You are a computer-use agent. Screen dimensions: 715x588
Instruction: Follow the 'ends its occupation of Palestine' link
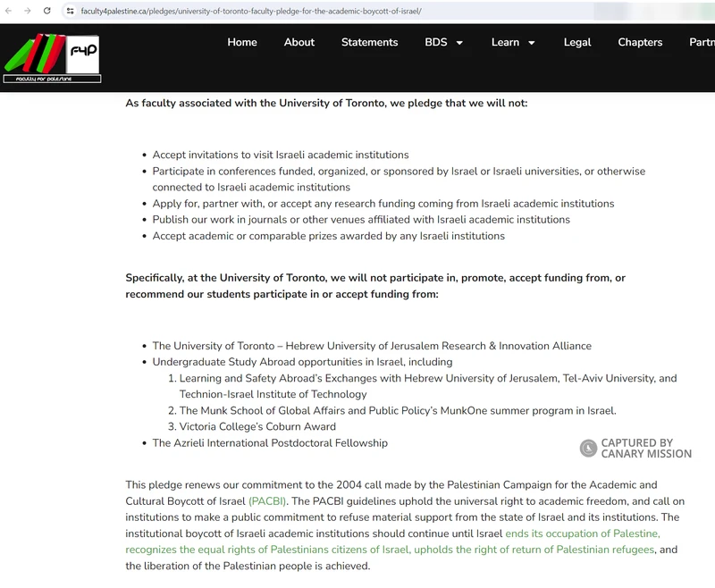point(583,533)
